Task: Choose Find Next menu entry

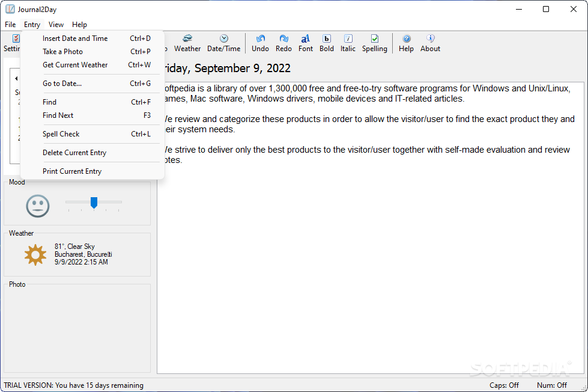Action: 92,115
